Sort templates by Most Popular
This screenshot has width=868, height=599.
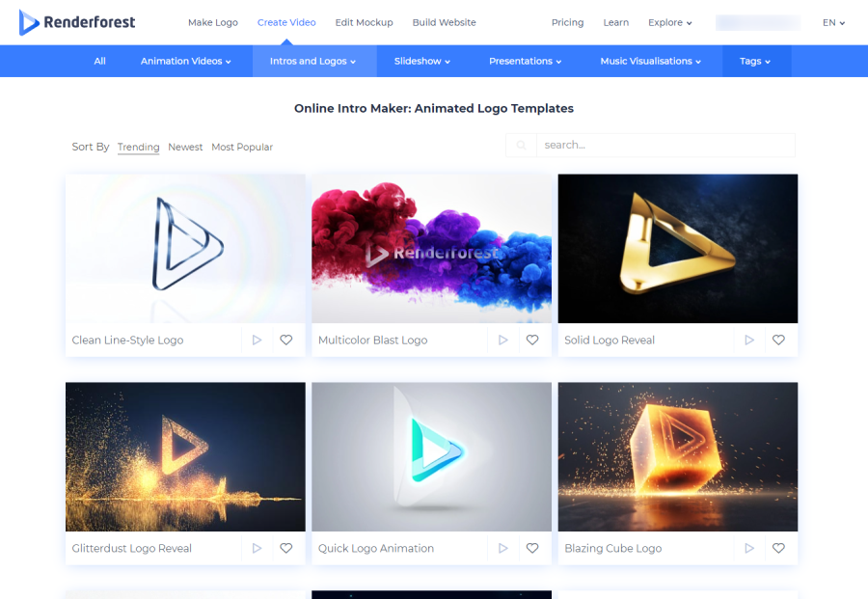coord(242,148)
